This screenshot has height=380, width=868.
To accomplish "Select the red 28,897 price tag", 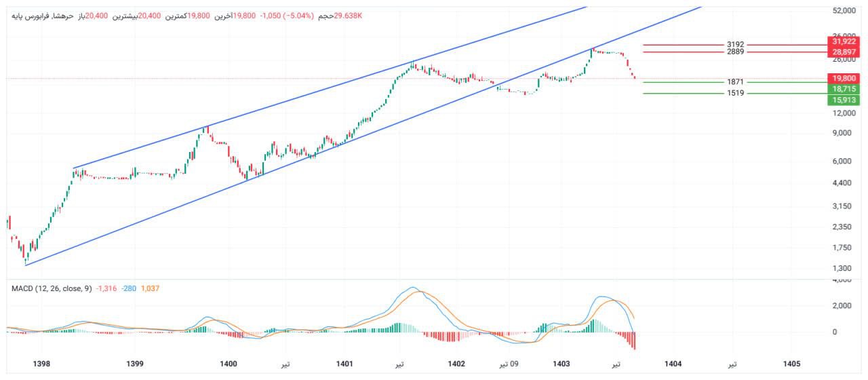I will coord(844,52).
